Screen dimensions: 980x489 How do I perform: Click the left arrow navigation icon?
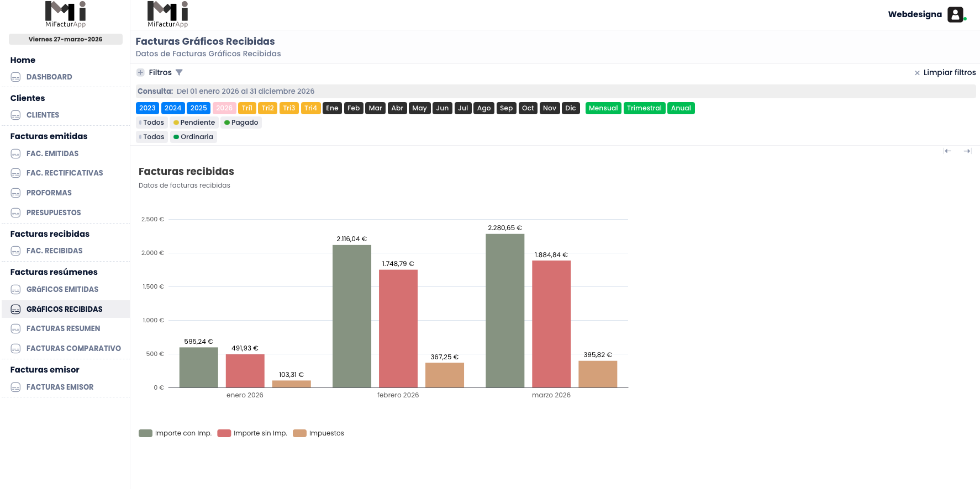pyautogui.click(x=947, y=151)
